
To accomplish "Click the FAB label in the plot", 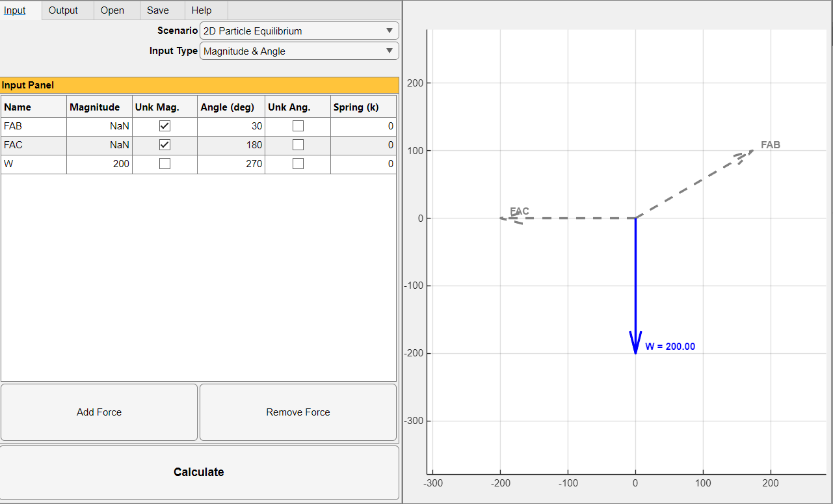I will [x=771, y=145].
